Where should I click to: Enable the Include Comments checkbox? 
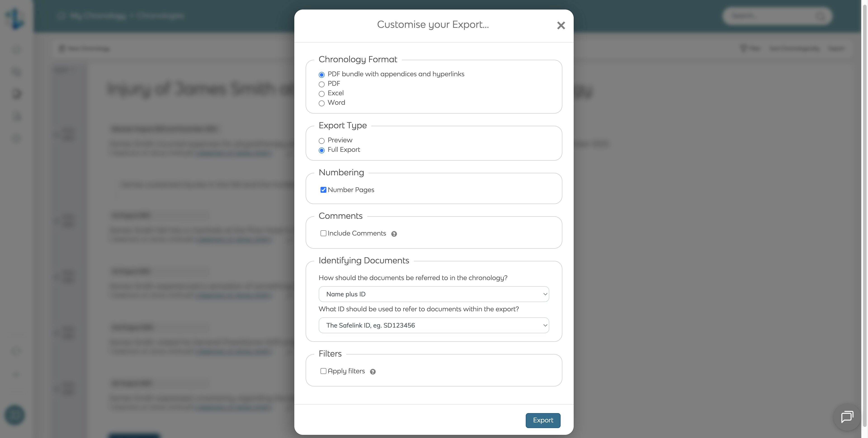[x=323, y=233]
